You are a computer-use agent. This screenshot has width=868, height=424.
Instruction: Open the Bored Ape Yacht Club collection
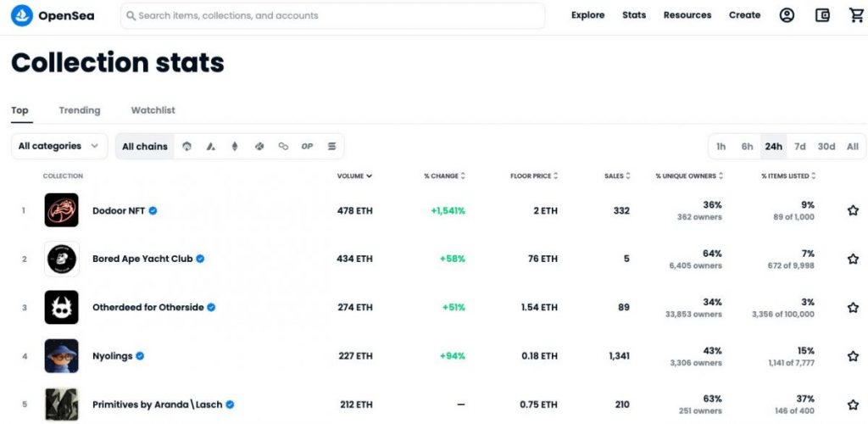pos(142,259)
